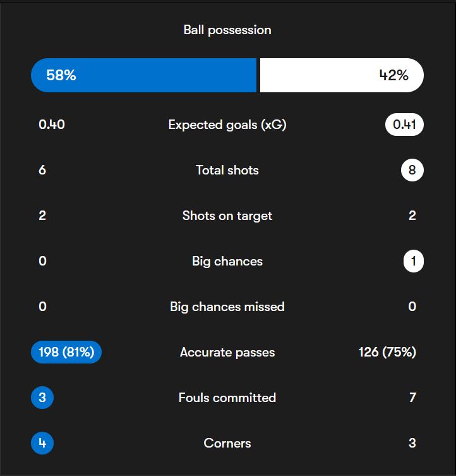
Task: Select the blue badge showing 4 corners
Action: pos(42,443)
